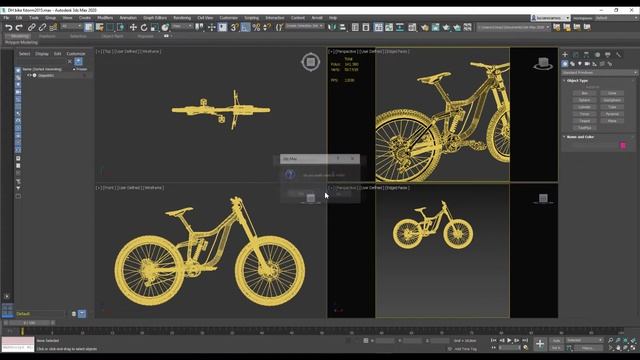This screenshot has width=640, height=360.
Task: Open the Edit menu
Action: pos(19,18)
